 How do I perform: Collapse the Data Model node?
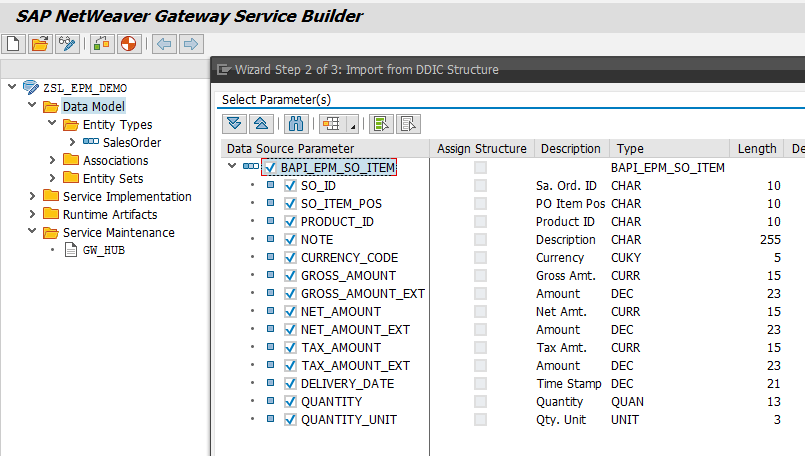pos(32,105)
